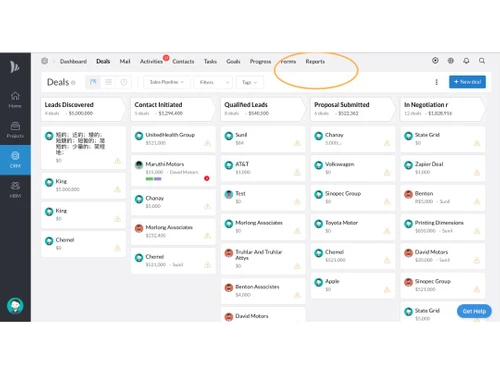Open the Contacts tab
This screenshot has height=375, width=500.
(183, 61)
